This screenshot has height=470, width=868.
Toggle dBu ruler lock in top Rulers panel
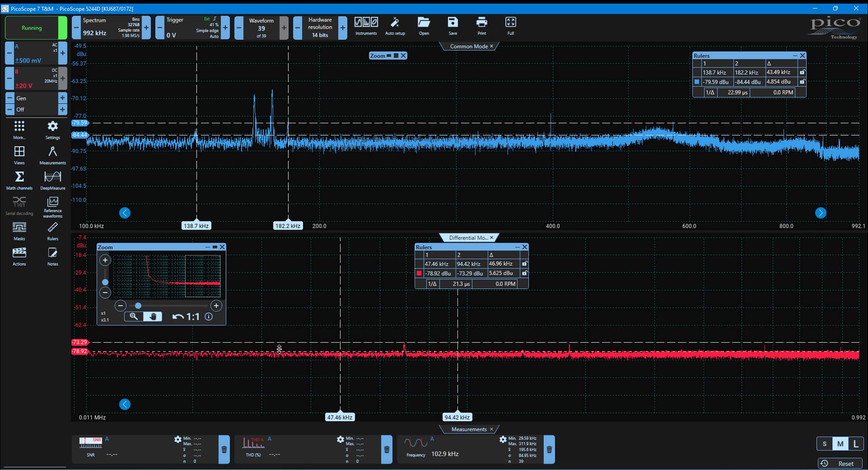[802, 82]
